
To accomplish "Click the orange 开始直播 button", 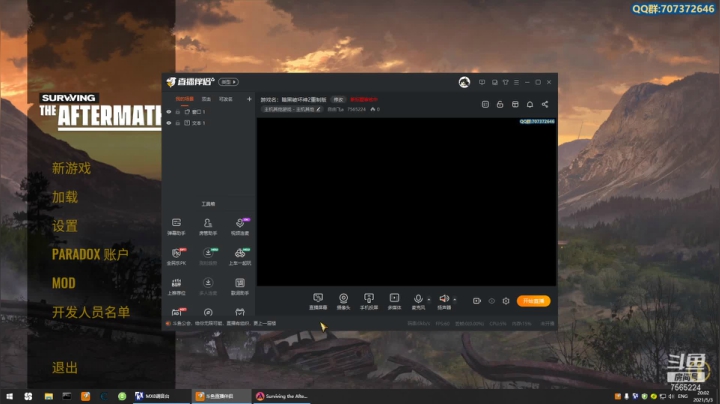I will [x=533, y=301].
